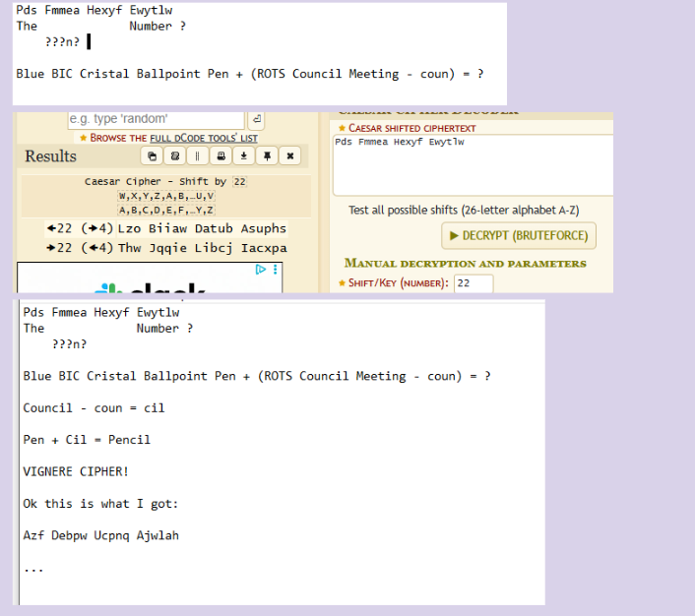
Task: Click the DECRYPT (BRUTEFORCE) button
Action: pyautogui.click(x=519, y=236)
